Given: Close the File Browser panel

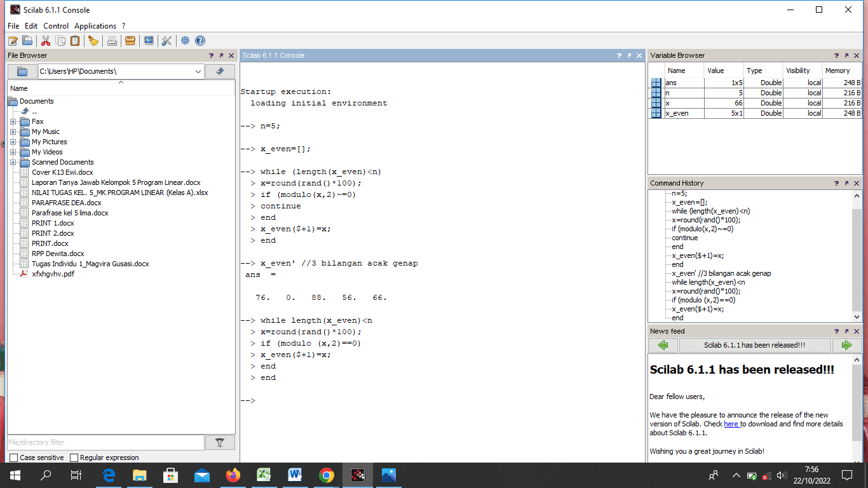Looking at the screenshot, I should point(231,55).
